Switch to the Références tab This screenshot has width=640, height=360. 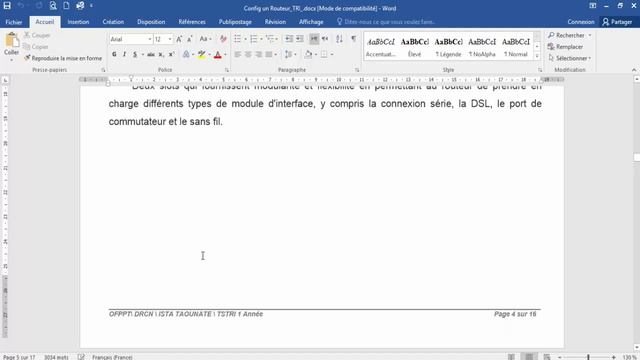pos(192,22)
